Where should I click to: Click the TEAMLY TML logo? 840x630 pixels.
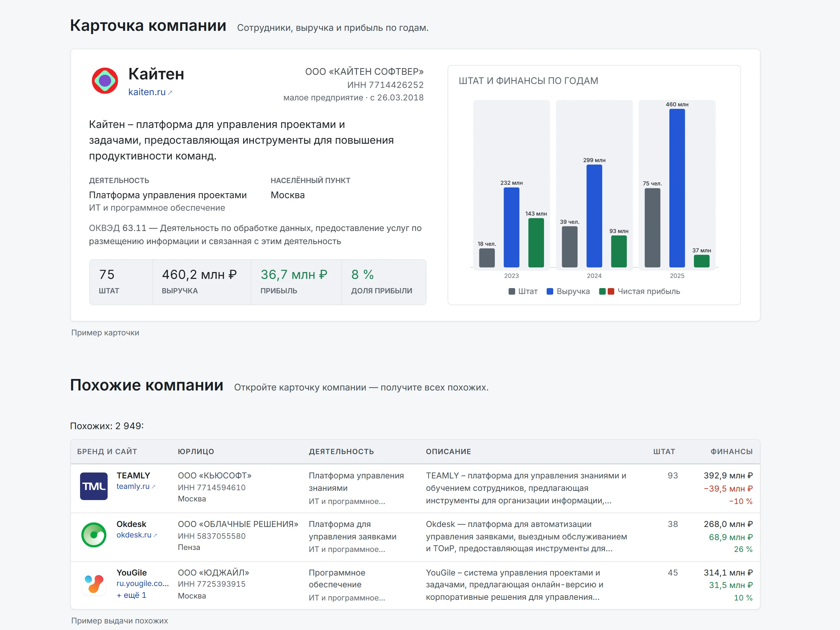94,486
